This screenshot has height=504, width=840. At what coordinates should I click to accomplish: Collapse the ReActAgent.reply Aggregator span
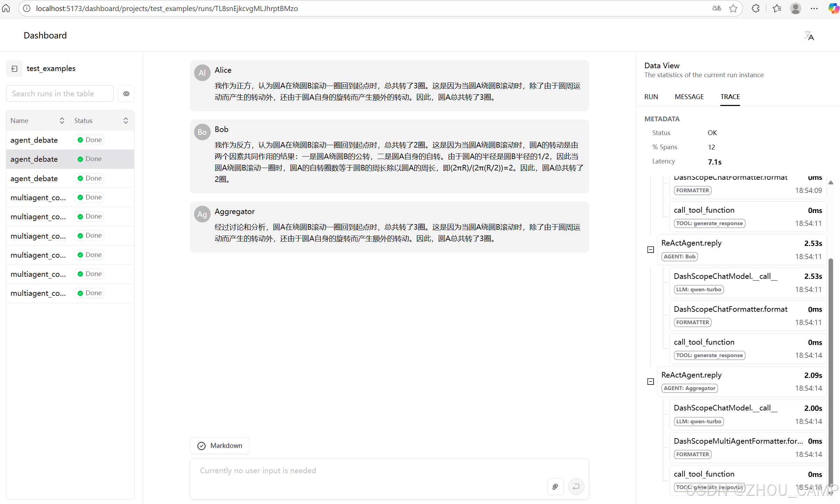tap(650, 381)
